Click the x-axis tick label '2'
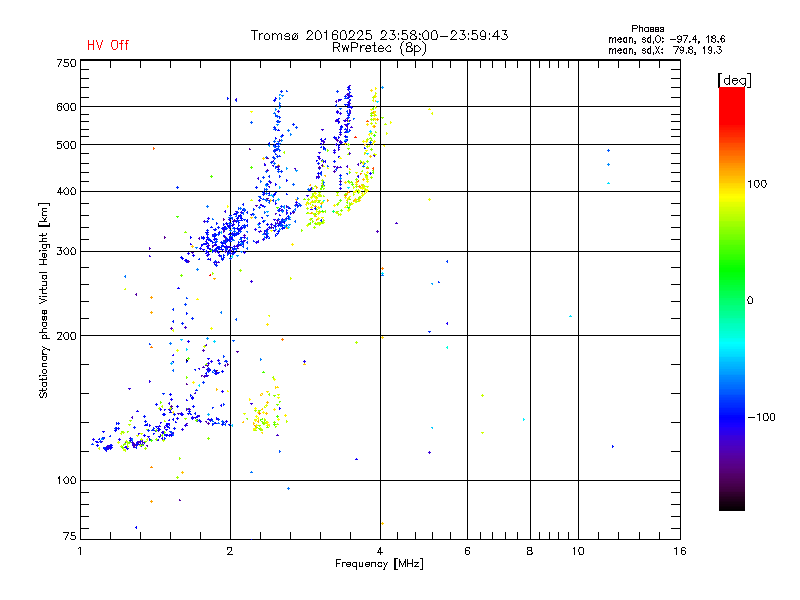Screen dimensions: 800x600 click(x=230, y=551)
